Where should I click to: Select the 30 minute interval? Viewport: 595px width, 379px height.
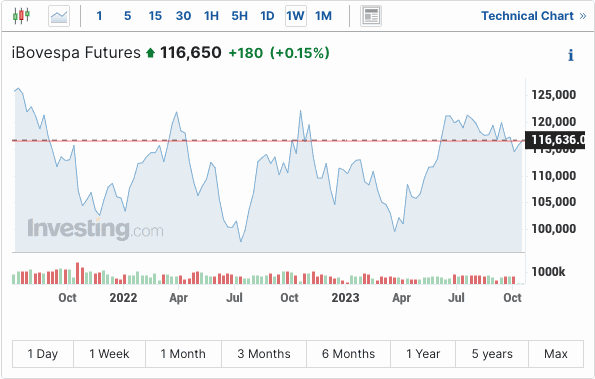coord(183,16)
